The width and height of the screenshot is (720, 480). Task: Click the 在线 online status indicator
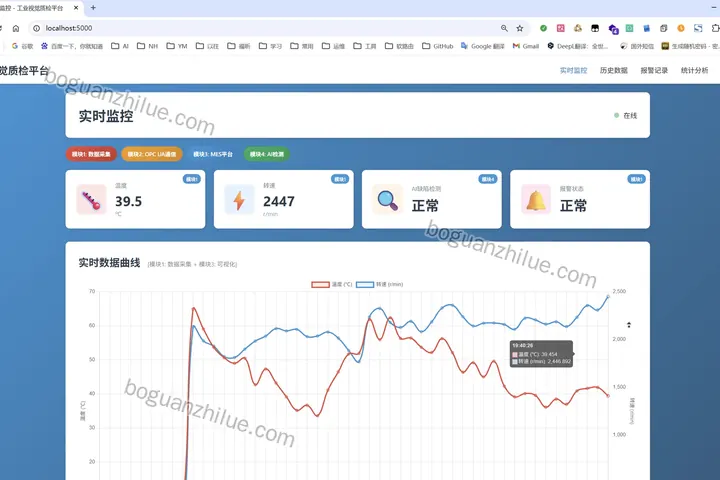[625, 115]
